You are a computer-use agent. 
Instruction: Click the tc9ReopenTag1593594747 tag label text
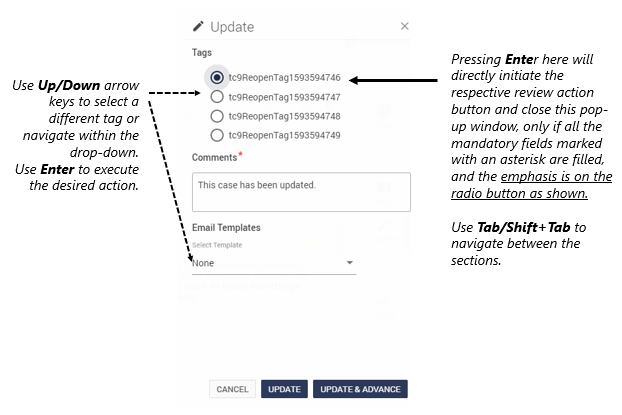[x=284, y=97]
